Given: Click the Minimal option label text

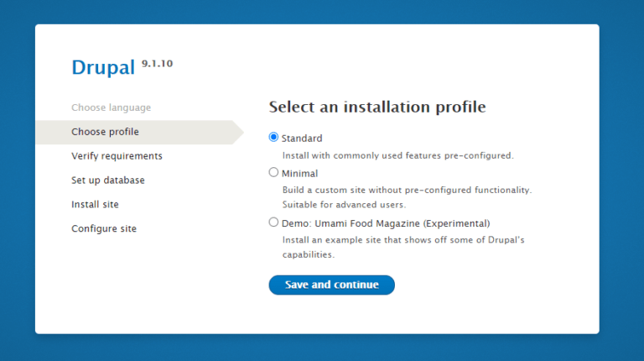Looking at the screenshot, I should [x=299, y=174].
